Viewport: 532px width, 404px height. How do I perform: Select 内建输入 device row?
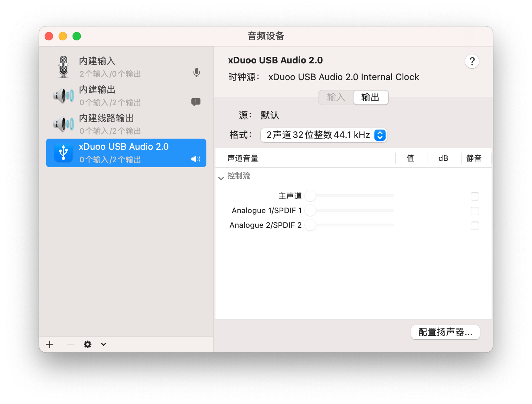[x=126, y=67]
